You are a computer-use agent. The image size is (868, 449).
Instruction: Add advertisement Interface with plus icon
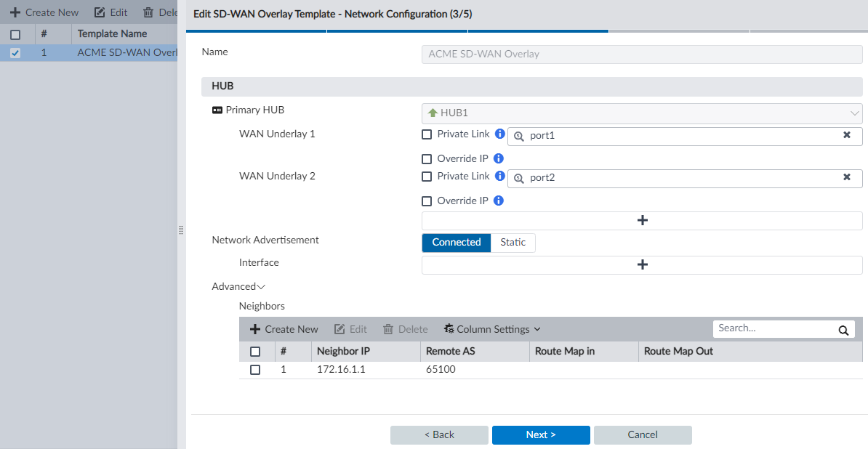click(642, 264)
